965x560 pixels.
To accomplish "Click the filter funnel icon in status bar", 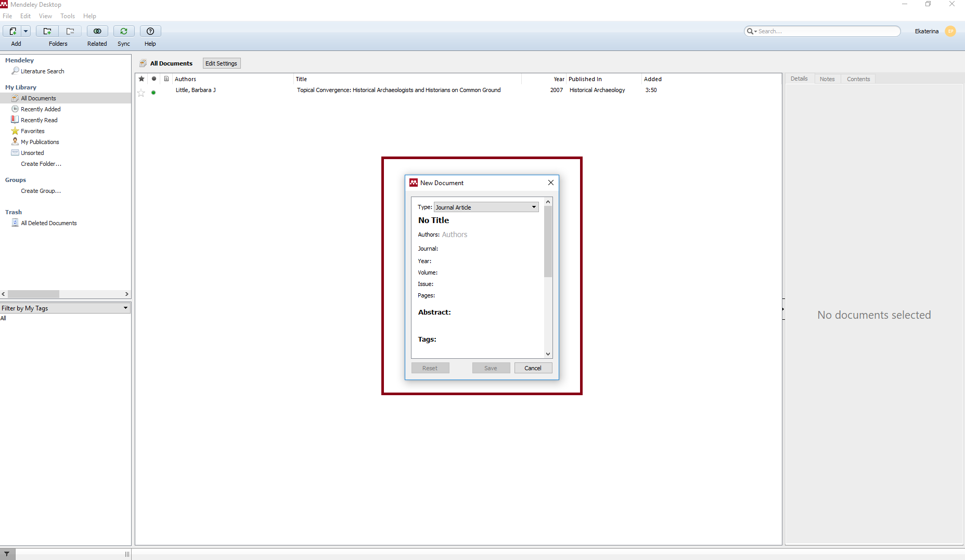I will click(7, 554).
